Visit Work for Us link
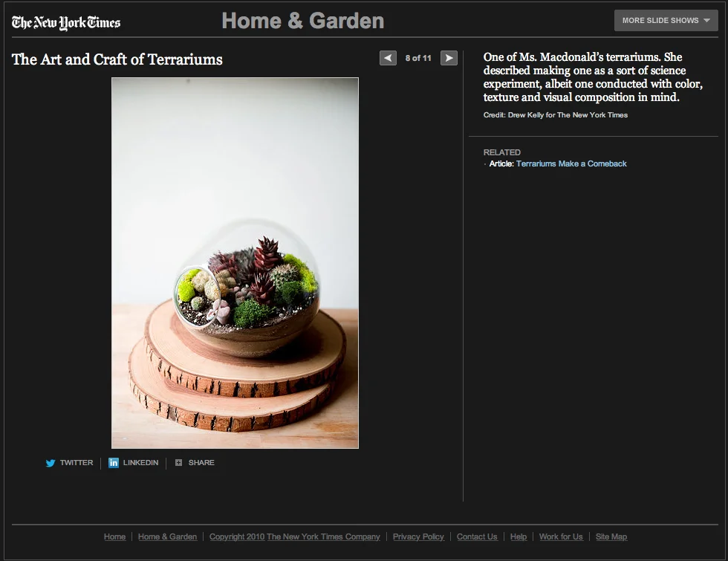 (561, 536)
